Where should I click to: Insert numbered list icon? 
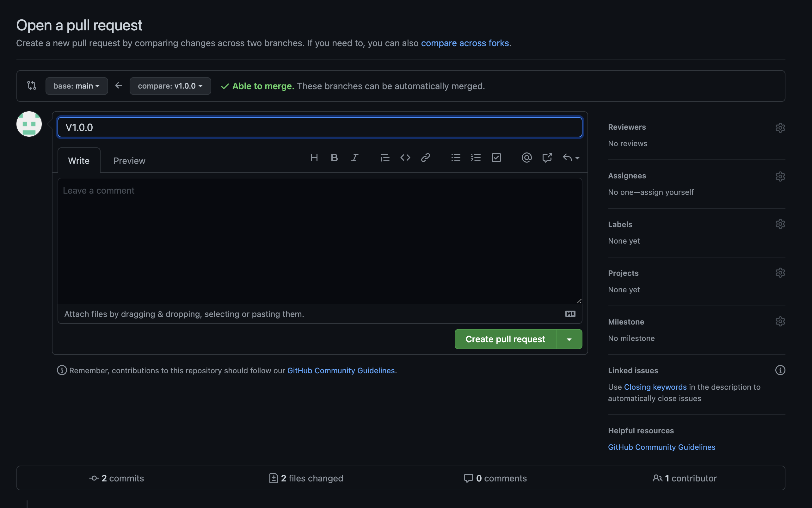476,158
